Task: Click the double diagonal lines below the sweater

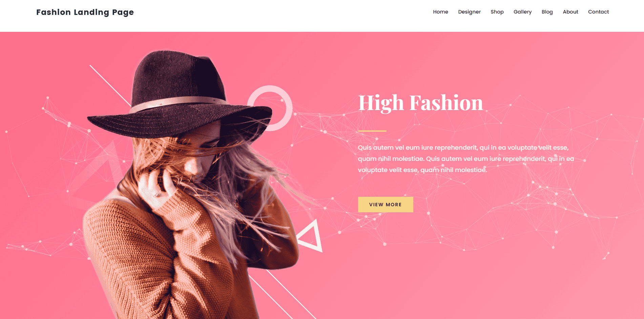Action: click(281, 295)
